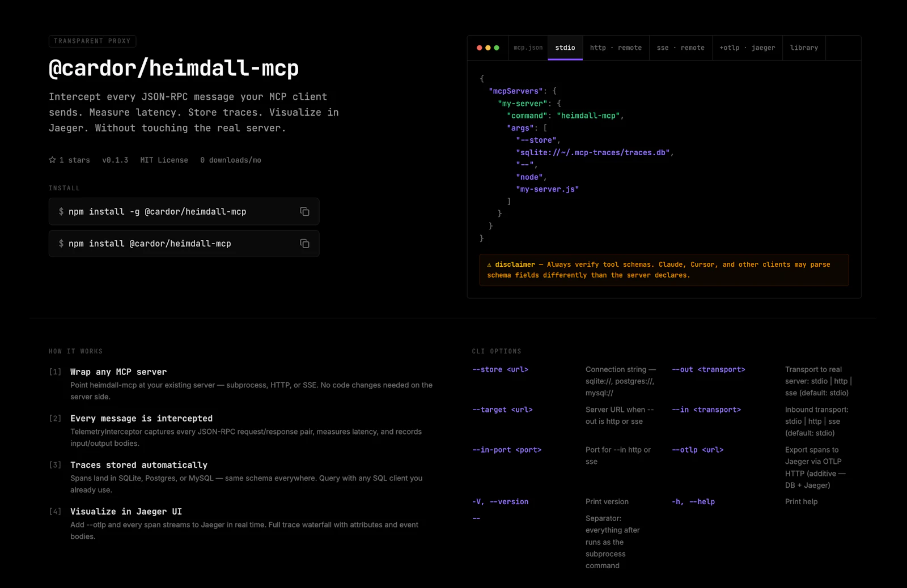Click the --in-port <port> option

coord(507,450)
